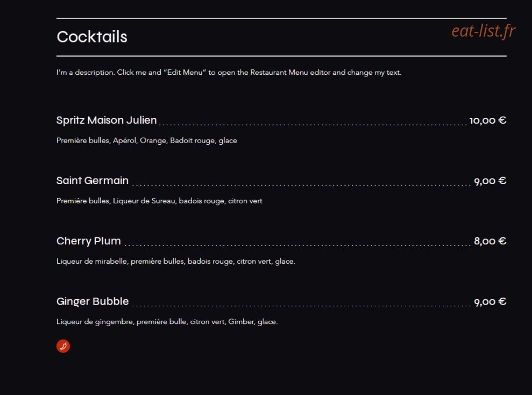Click the Ginger Bubble cocktail name
Screen dimensions: 532x395
click(93, 301)
